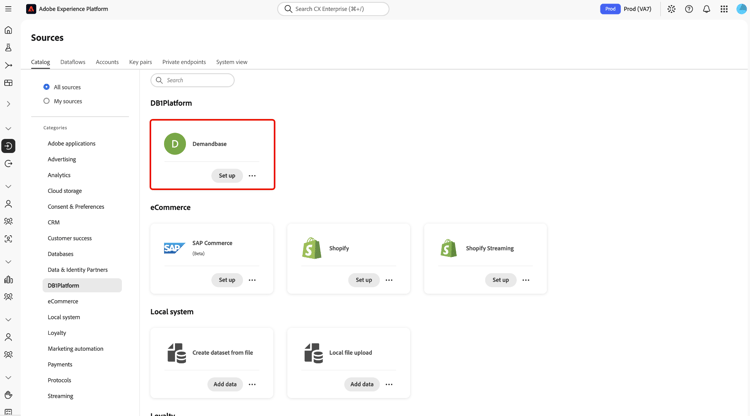Open the Workflows icon in sidebar
The height and width of the screenshot is (416, 750).
[x=8, y=65]
